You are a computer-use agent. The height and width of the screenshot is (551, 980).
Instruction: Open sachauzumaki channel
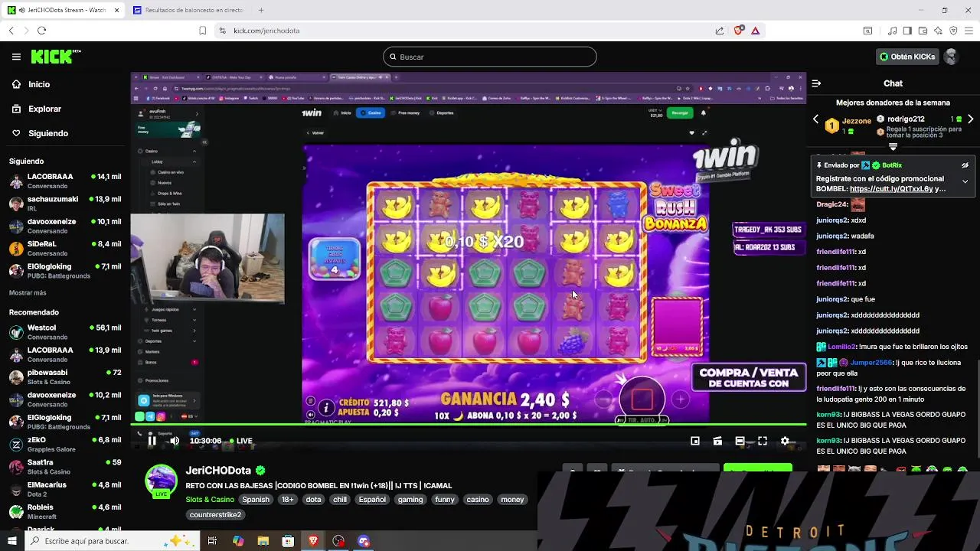pos(65,203)
